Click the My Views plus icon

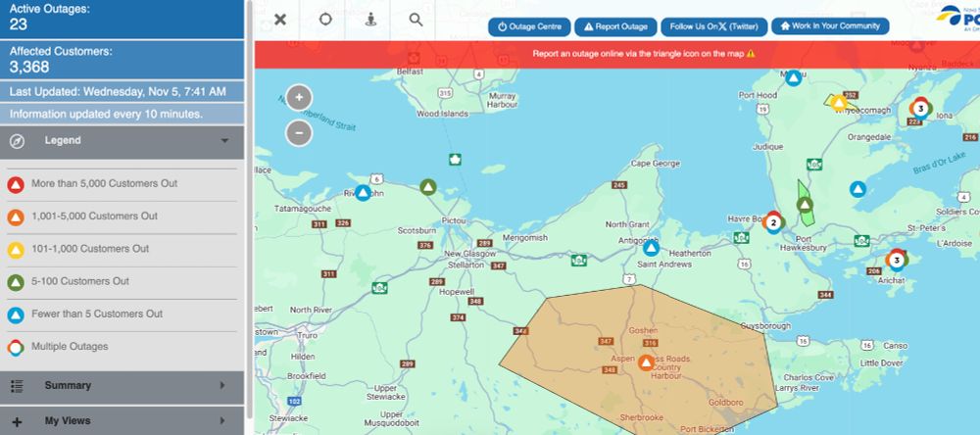click(17, 422)
